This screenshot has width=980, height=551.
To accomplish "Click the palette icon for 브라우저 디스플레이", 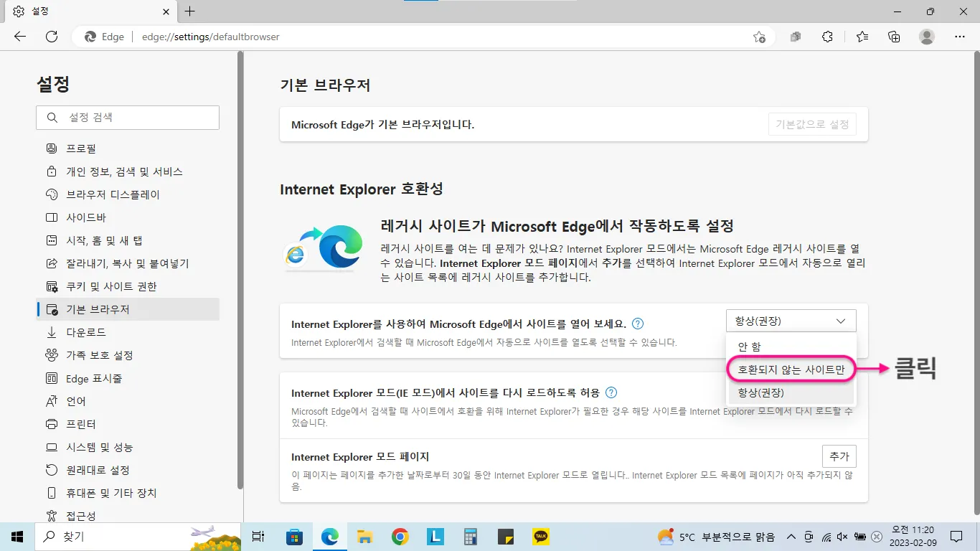I will point(52,194).
